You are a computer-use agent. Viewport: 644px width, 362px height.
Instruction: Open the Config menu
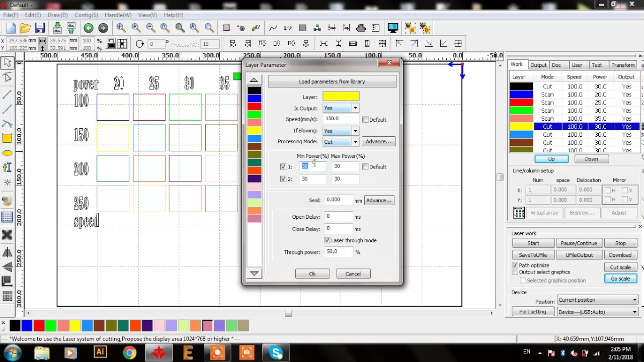pos(86,15)
